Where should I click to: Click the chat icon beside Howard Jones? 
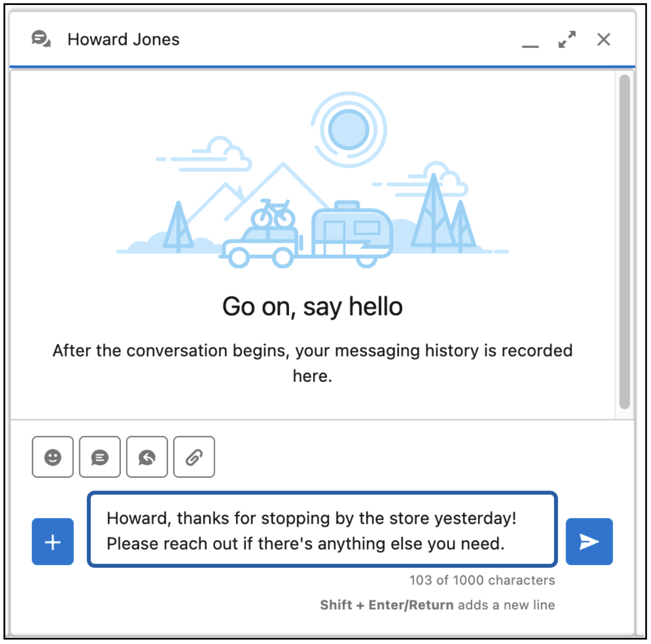[41, 39]
